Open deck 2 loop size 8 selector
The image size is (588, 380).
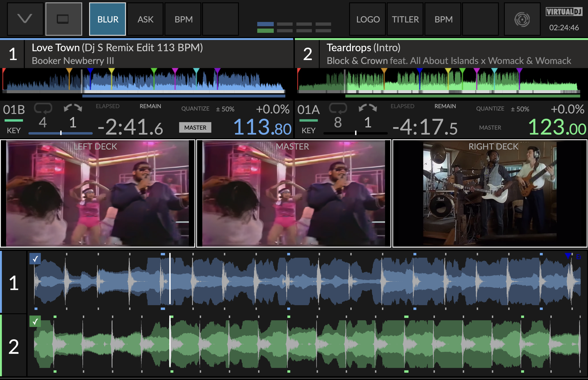click(338, 122)
